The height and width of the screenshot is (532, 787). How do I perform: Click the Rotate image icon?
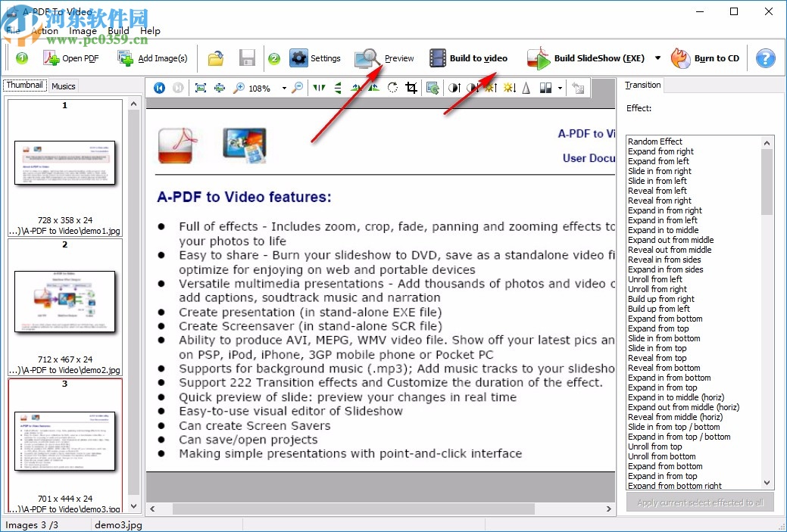point(392,88)
